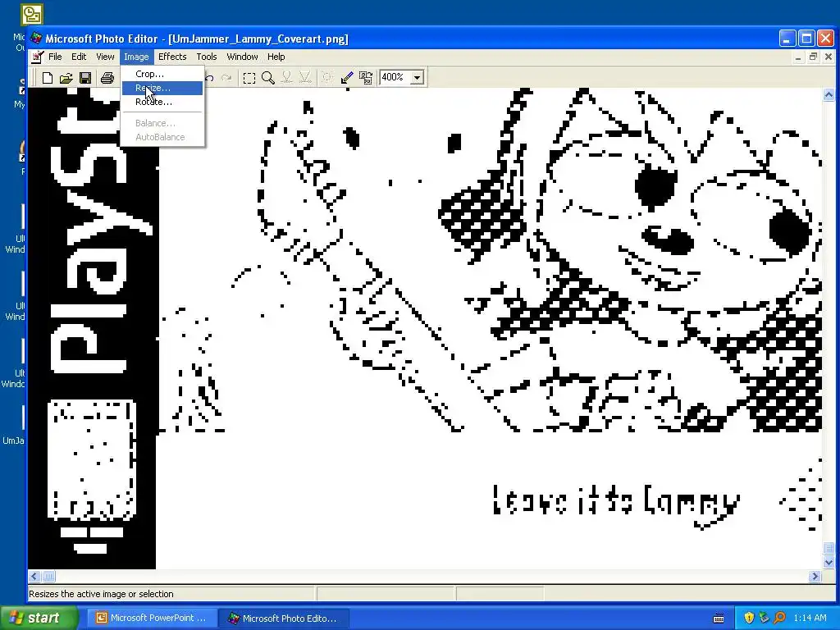Click the Image Balance sun icon
Image resolution: width=840 pixels, height=630 pixels.
(326, 78)
